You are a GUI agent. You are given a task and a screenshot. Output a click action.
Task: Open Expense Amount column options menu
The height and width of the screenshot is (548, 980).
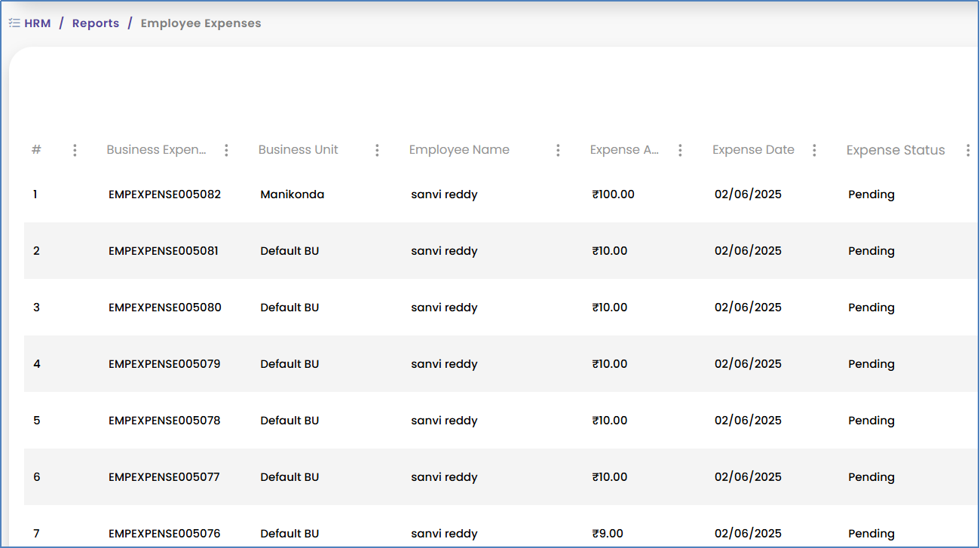coord(680,150)
